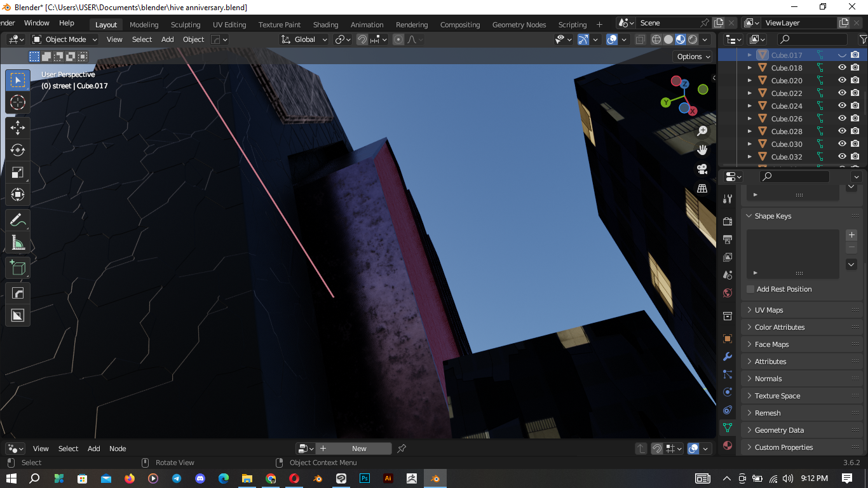Expand the Color Attributes panel
Viewport: 868px width, 488px height.
pos(803,327)
